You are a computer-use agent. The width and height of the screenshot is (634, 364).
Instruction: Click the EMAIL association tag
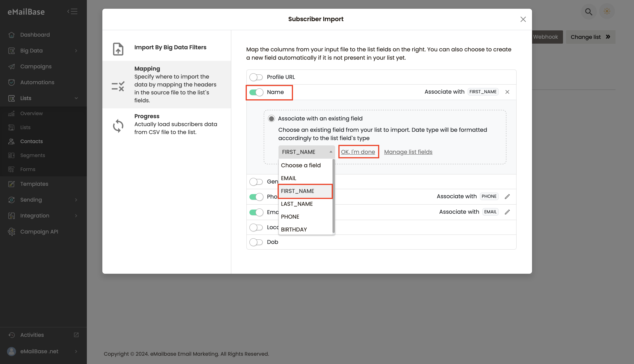click(490, 212)
